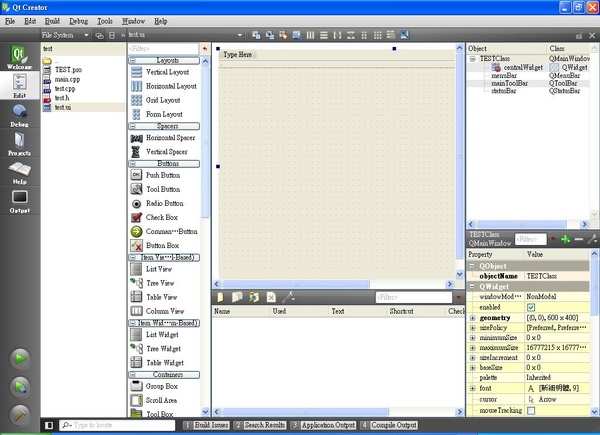Click the green add property plus icon

click(566, 239)
